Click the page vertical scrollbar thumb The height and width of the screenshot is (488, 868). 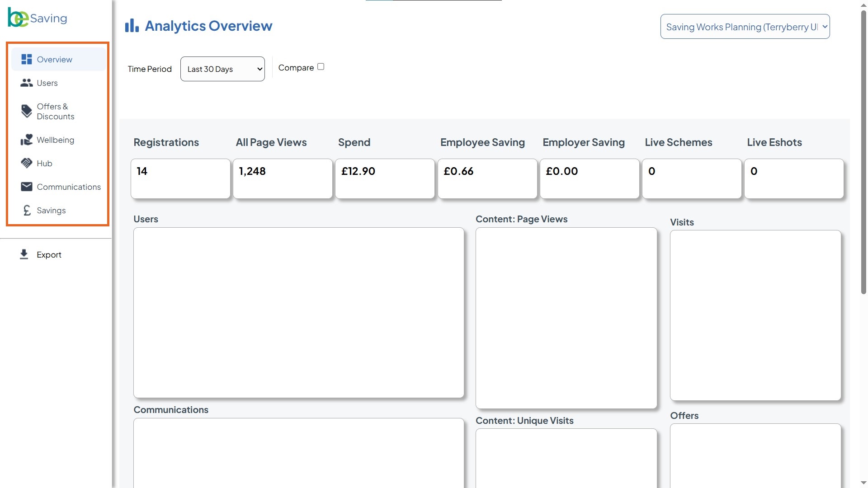pos(863,152)
